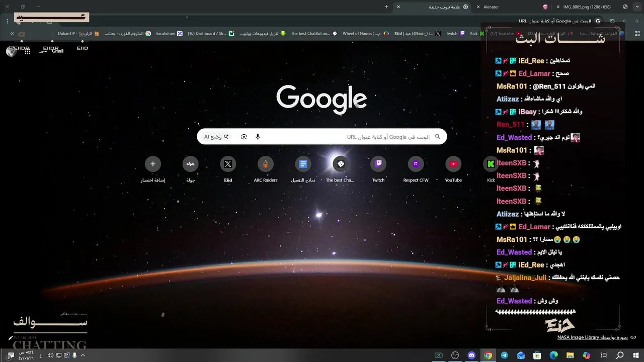Screen dimensions: 644x362
Task: Open Wheel of Names bookmark
Action: click(x=366, y=34)
